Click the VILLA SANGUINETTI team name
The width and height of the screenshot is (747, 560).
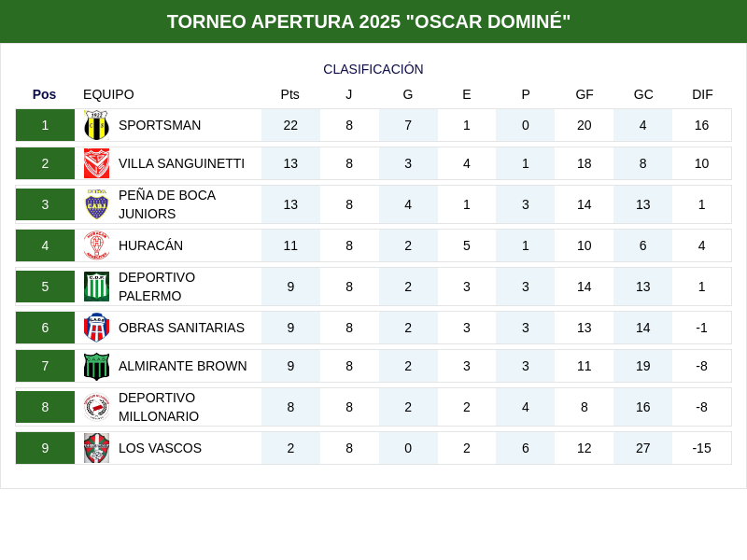point(181,163)
